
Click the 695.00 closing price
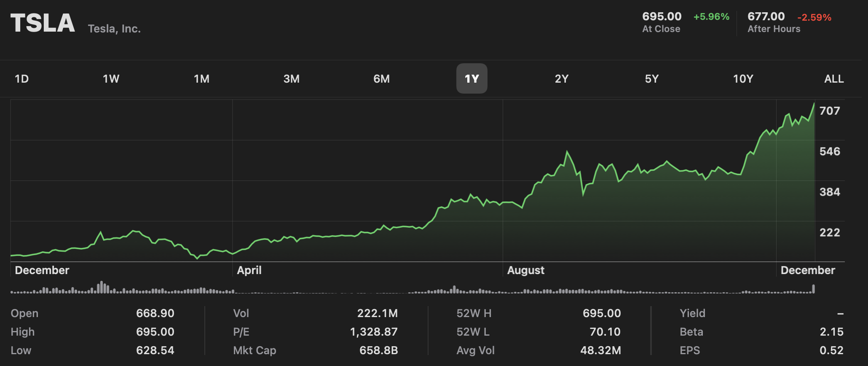click(662, 16)
